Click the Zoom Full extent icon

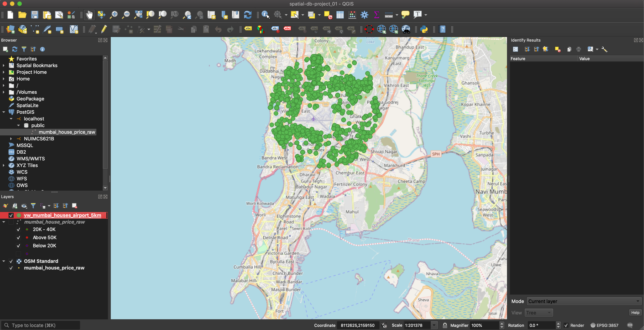[x=138, y=15]
